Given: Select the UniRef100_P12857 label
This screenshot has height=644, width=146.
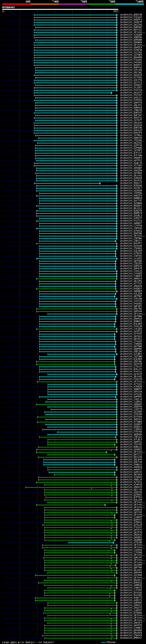Looking at the screenshot, I should [131, 88].
